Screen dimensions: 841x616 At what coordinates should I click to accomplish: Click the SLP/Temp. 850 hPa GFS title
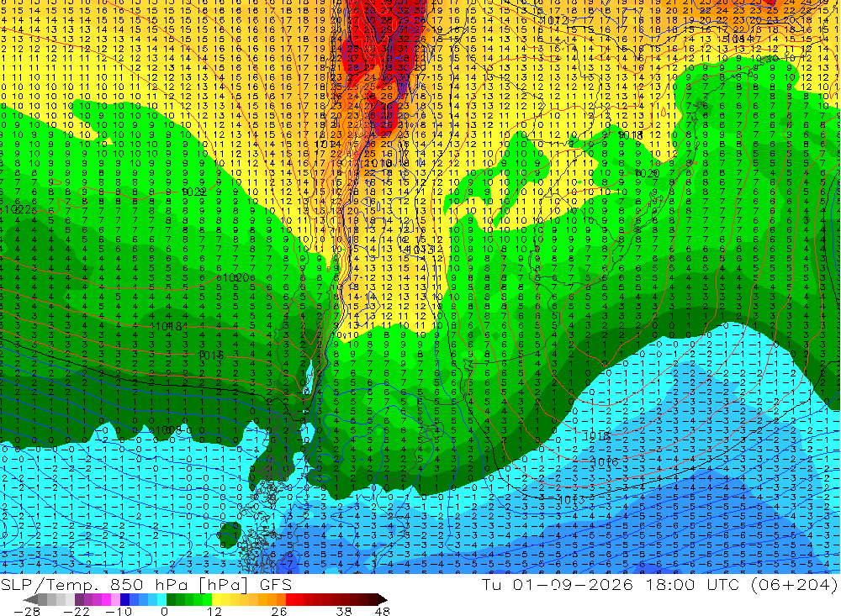[145, 584]
